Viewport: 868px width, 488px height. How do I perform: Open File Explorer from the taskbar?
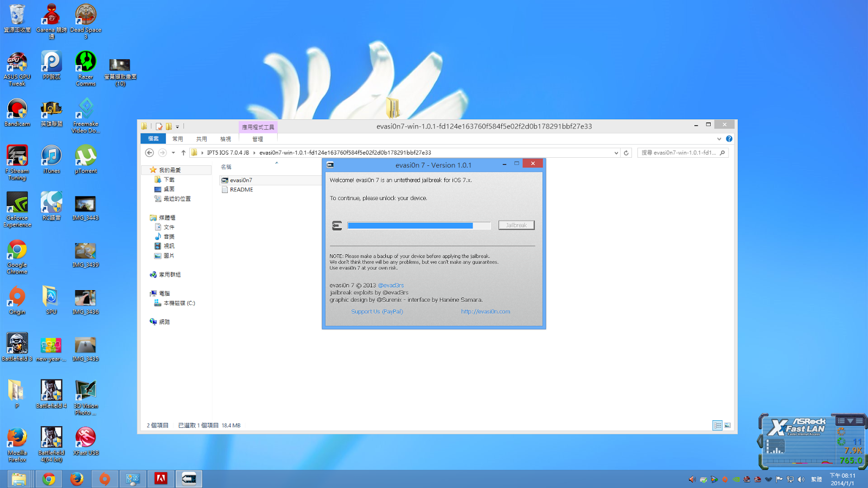click(19, 479)
